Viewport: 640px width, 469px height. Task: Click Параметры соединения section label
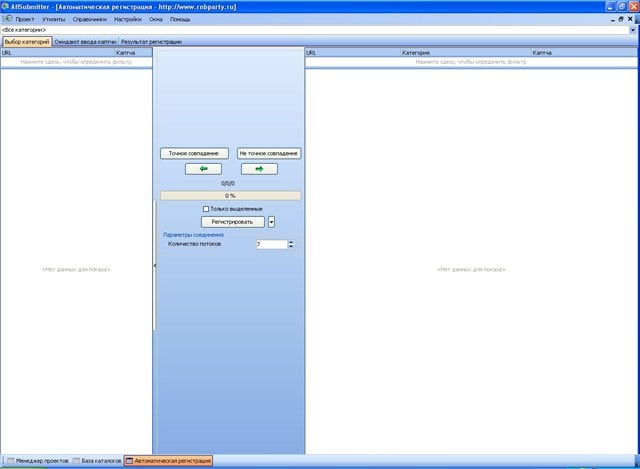(x=193, y=235)
